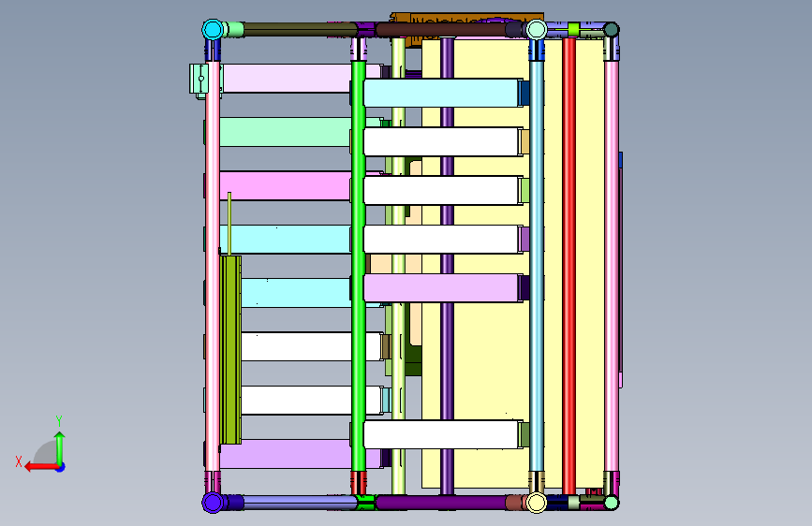Select the mint green roller on the left side
The height and width of the screenshot is (526, 812).
point(286,132)
